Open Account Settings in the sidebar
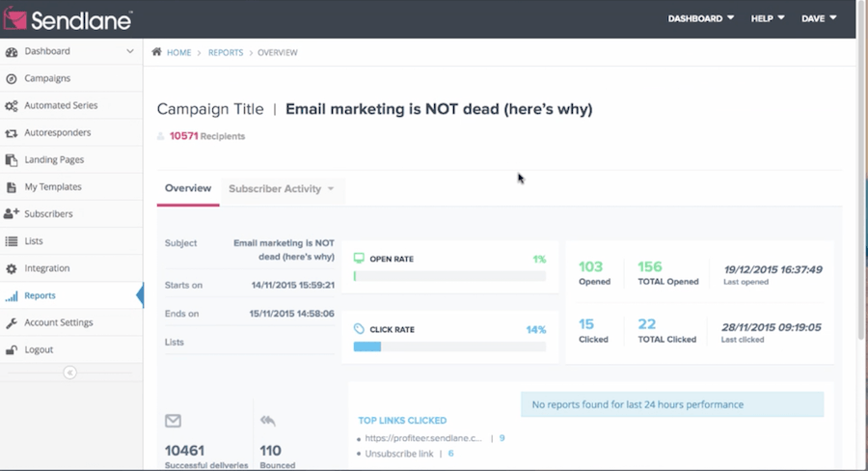Screen dimensions: 868x471 point(71,322)
